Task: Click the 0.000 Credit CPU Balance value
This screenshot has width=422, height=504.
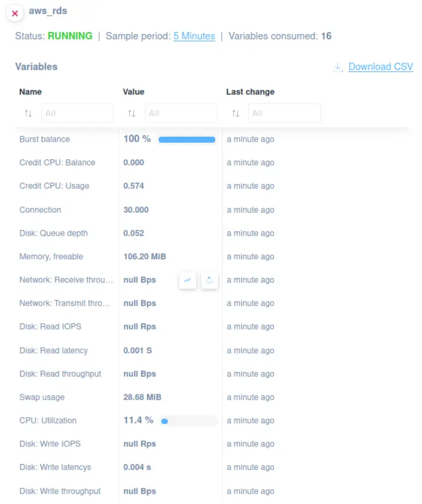Action: pos(133,162)
